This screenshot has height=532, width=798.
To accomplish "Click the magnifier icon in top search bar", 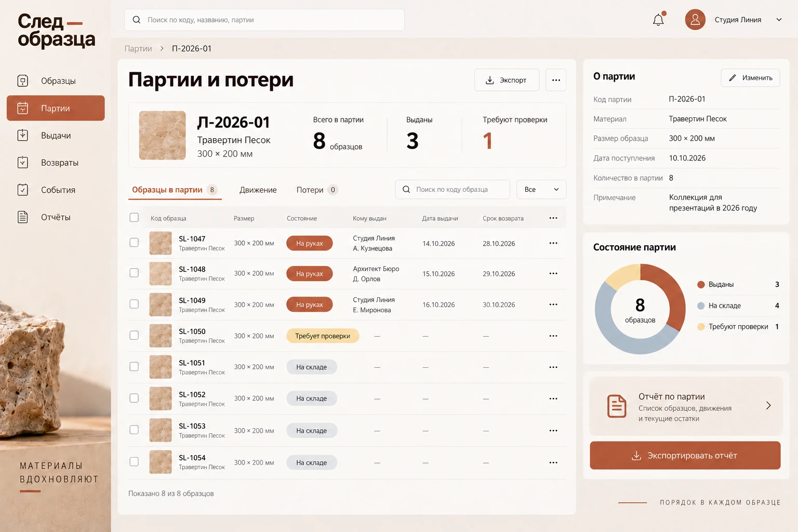I will [137, 20].
